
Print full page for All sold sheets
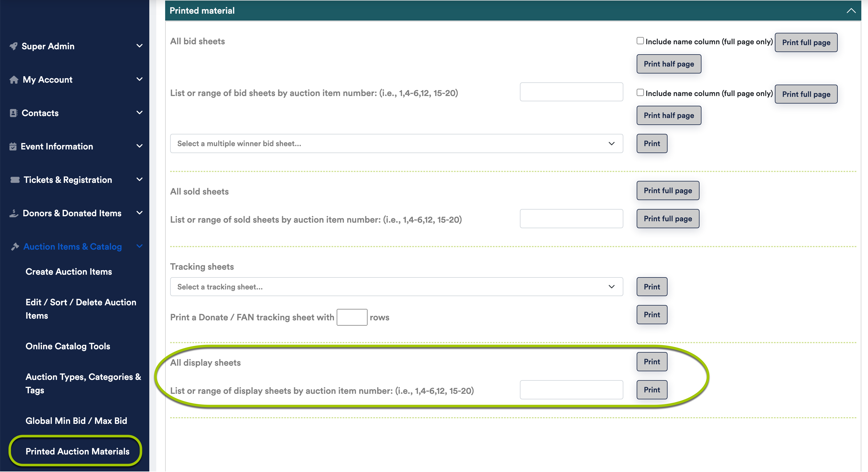668,191
